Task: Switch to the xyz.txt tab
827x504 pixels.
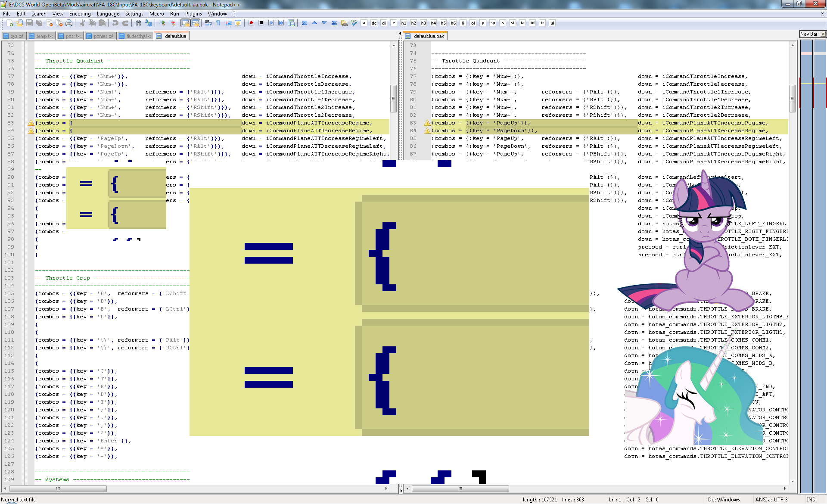Action: (14, 36)
